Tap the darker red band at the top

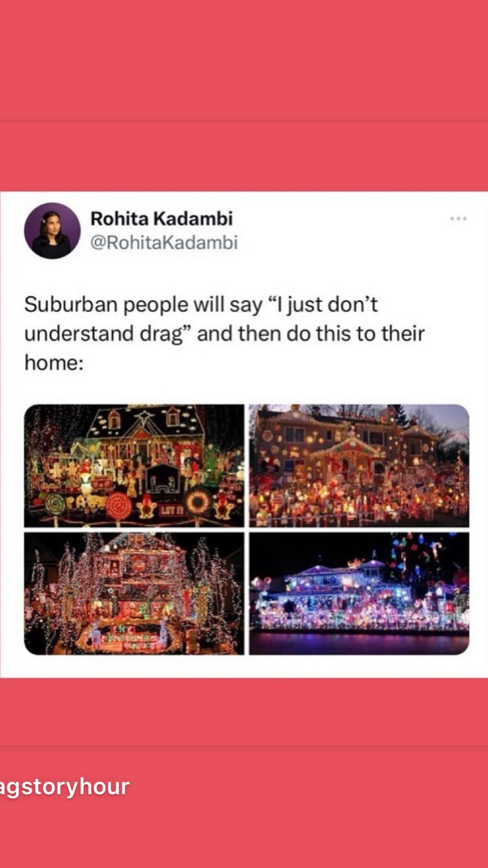244,61
